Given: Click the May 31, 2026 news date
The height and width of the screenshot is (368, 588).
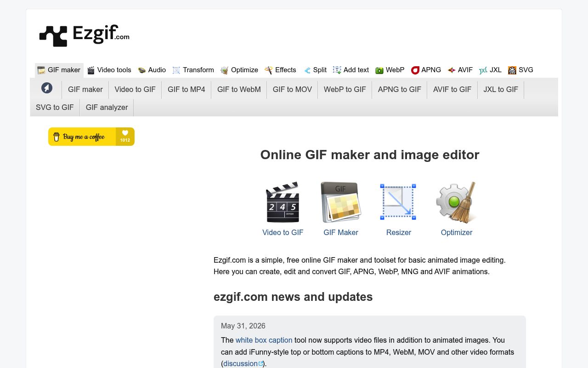Looking at the screenshot, I should click(243, 326).
